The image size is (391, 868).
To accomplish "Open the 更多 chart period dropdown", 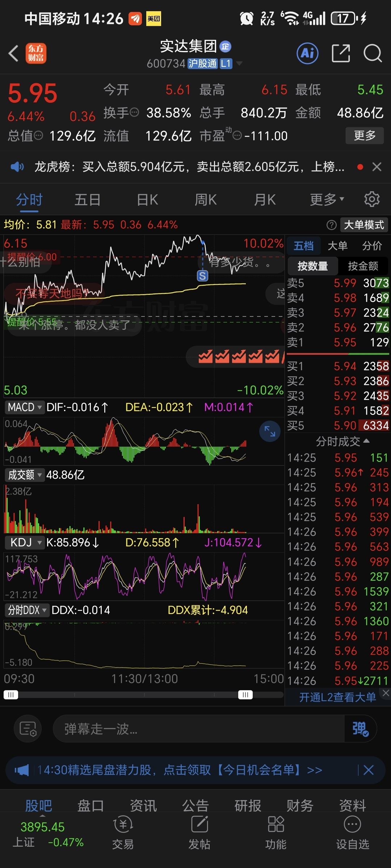I will tap(327, 199).
